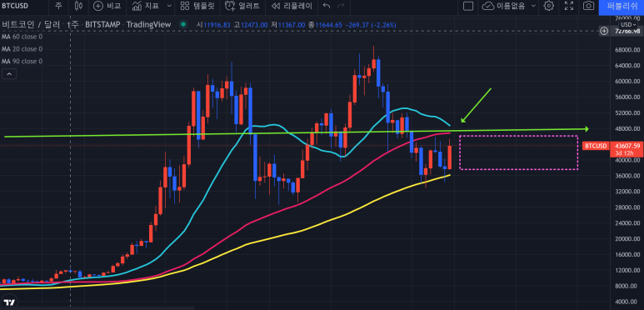The image size is (644, 310).
Task: Change the 주 weekly interval
Action: click(x=58, y=6)
